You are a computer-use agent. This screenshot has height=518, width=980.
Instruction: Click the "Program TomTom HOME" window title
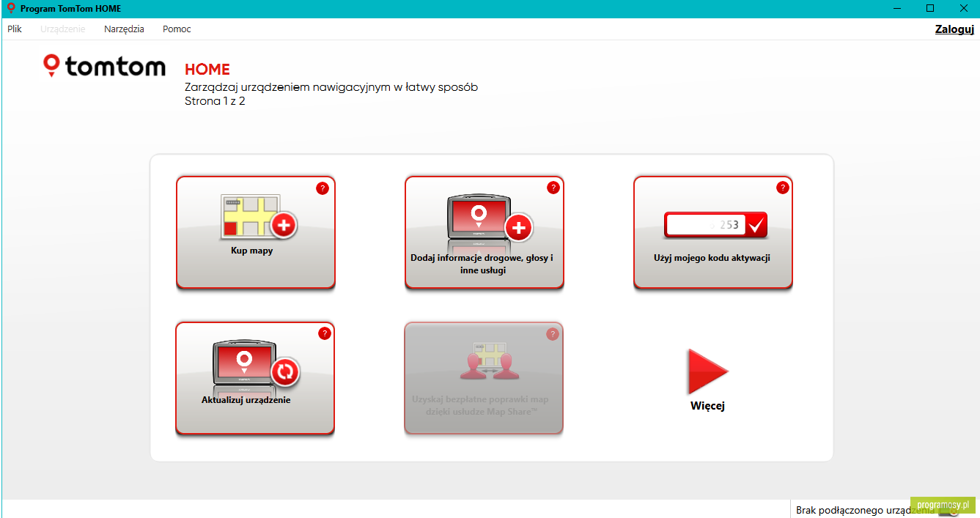[70, 9]
